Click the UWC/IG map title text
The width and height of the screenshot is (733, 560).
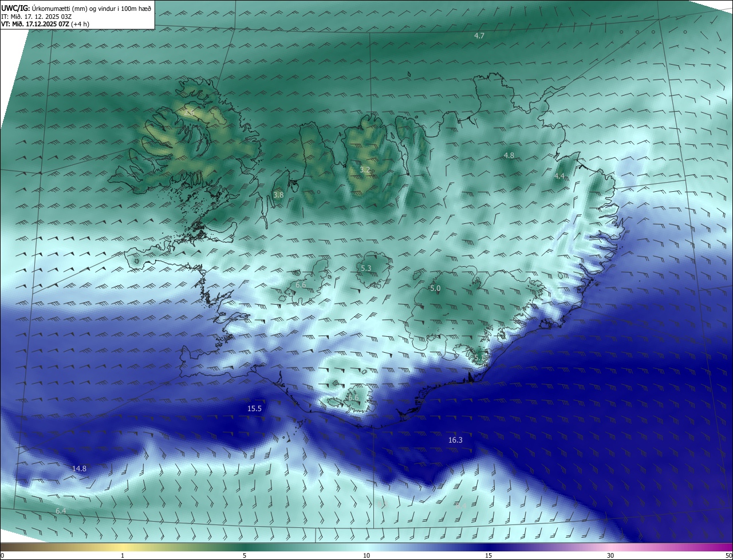pyautogui.click(x=76, y=8)
